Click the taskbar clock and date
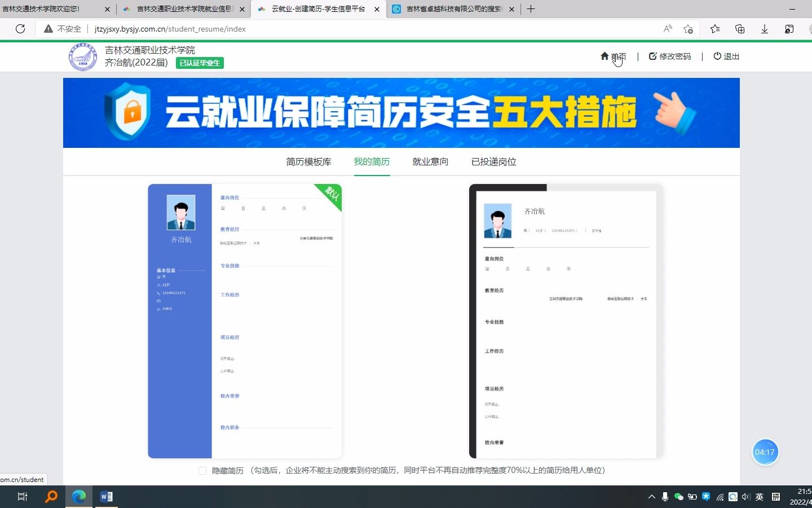Screen dimensions: 812x508 (801, 497)
